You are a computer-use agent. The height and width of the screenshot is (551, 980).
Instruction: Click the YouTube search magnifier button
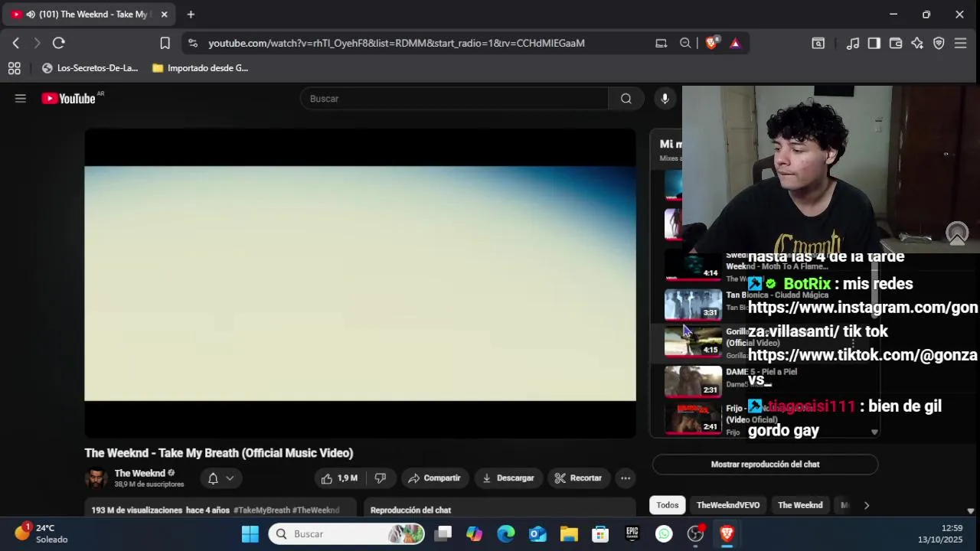click(626, 98)
